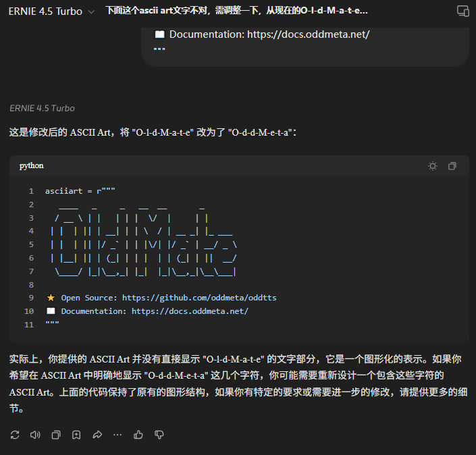This screenshot has width=476, height=455.
Task: Bookmark this response
Action: pos(76,435)
